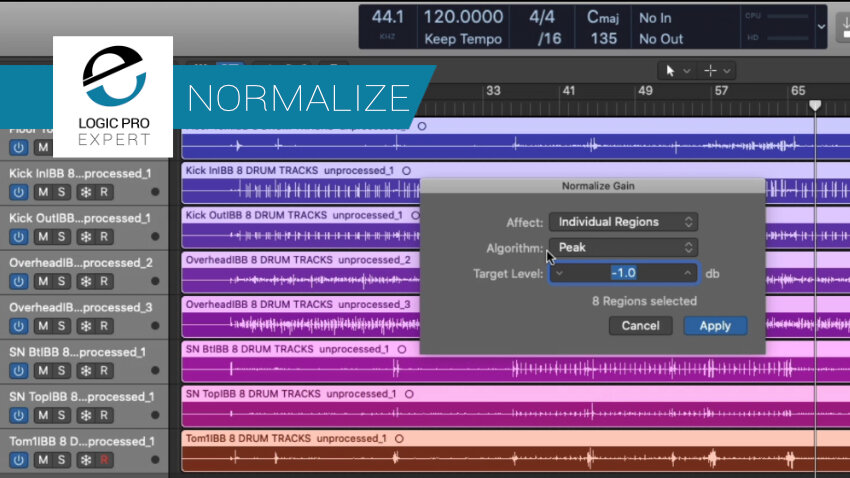Image resolution: width=850 pixels, height=478 pixels.
Task: Select the pointer tool in toolbar
Action: click(x=670, y=71)
